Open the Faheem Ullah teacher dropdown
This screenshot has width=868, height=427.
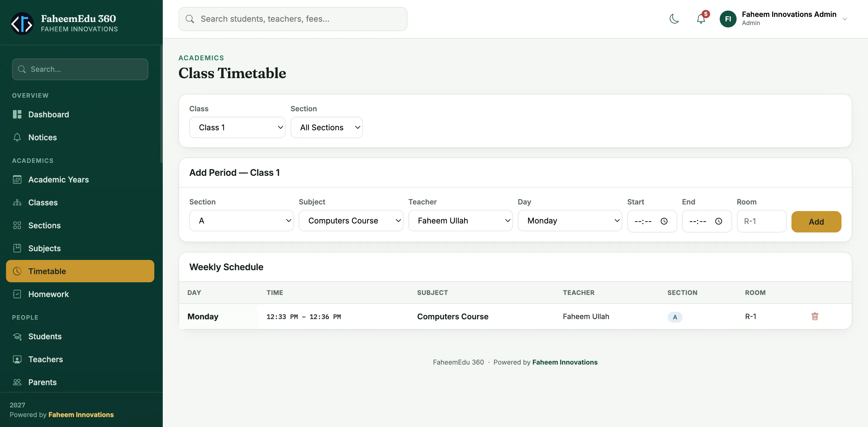click(x=460, y=221)
